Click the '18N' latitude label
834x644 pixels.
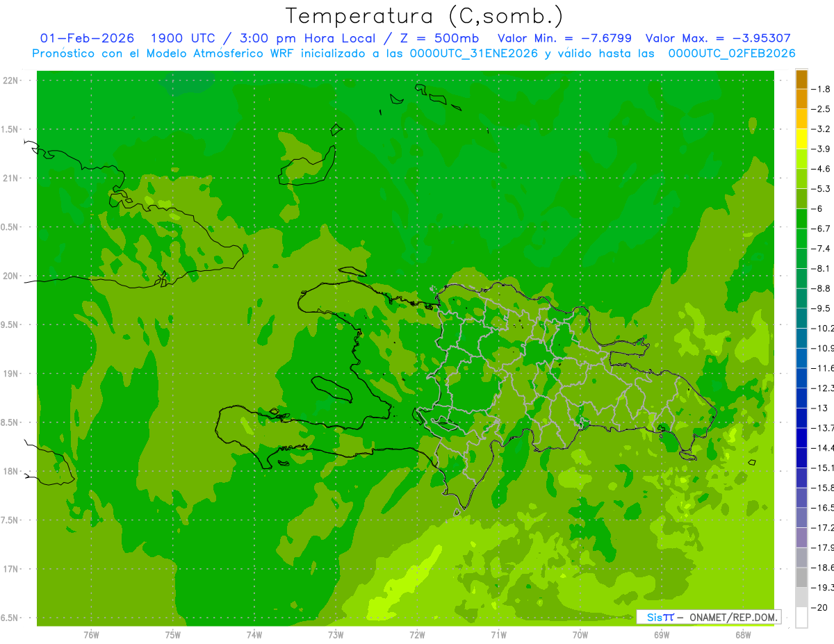[11, 472]
